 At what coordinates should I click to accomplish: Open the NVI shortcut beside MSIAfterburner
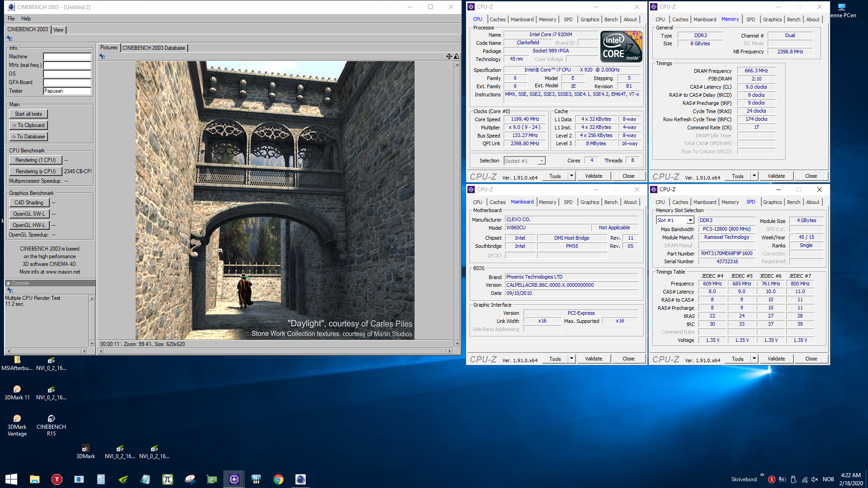click(x=51, y=363)
